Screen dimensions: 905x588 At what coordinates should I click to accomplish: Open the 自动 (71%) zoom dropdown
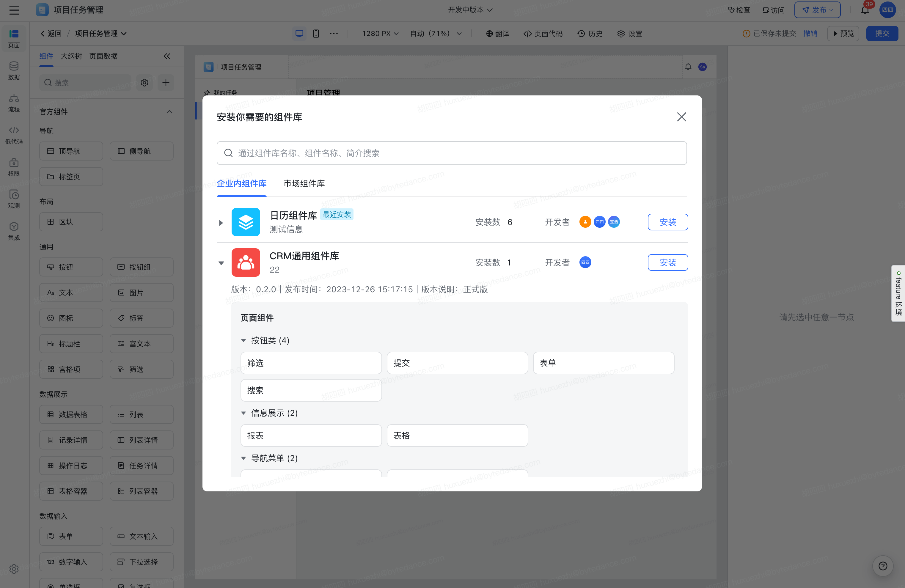[x=436, y=34]
